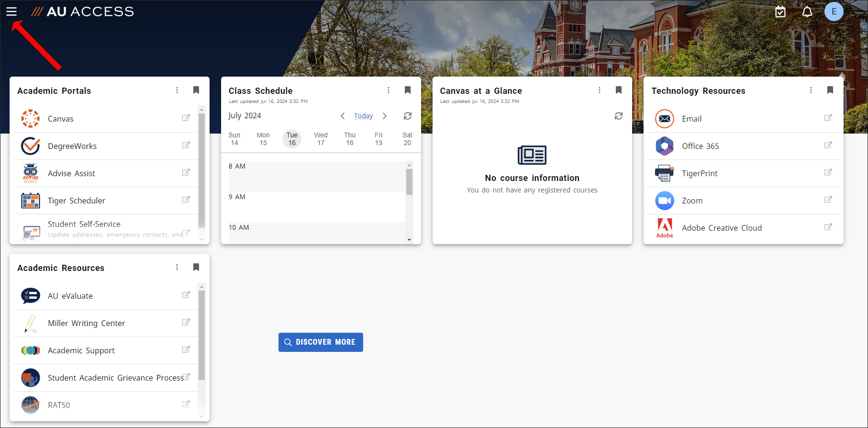Open the user profile avatar E
Image resolution: width=868 pixels, height=428 pixels.
[x=834, y=11]
